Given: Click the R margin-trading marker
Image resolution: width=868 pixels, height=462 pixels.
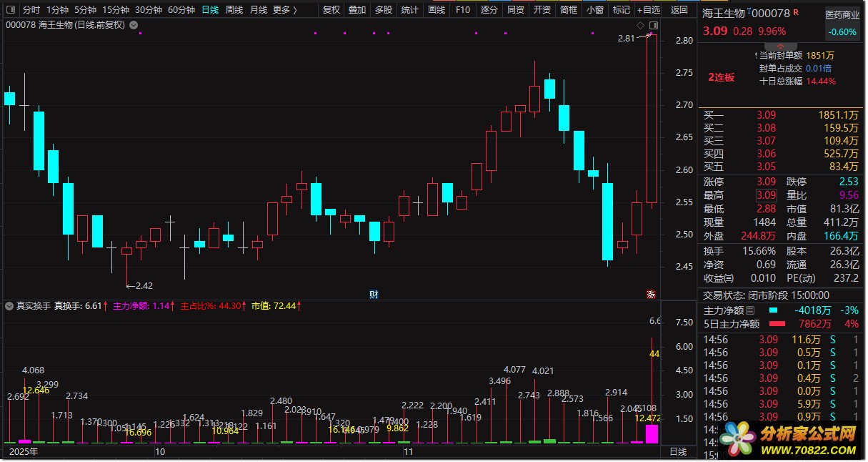Looking at the screenshot, I should pos(796,13).
